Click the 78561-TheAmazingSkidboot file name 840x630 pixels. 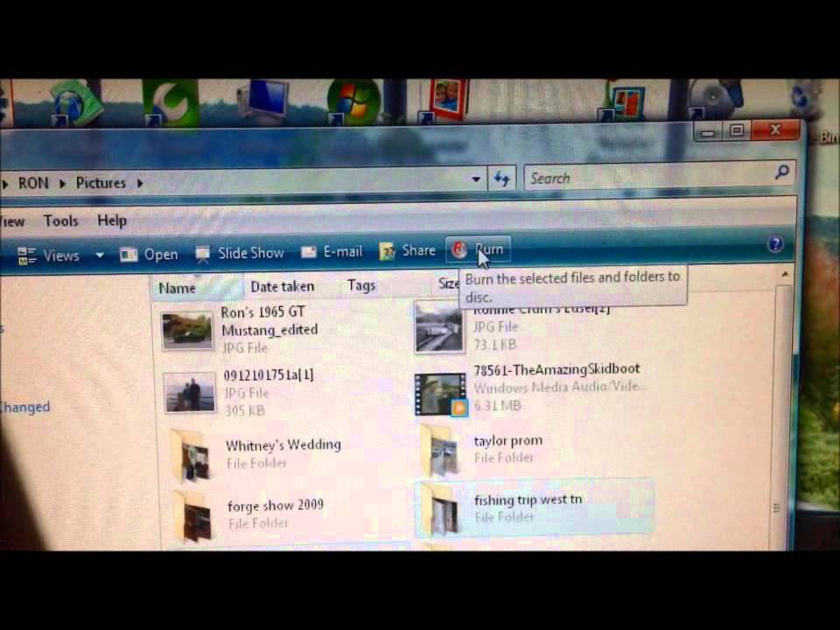point(556,369)
